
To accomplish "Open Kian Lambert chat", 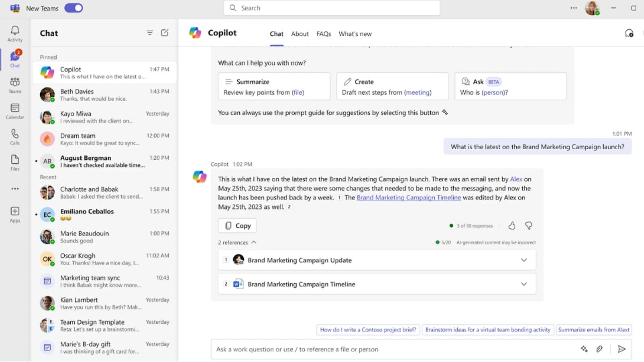I will click(x=105, y=303).
